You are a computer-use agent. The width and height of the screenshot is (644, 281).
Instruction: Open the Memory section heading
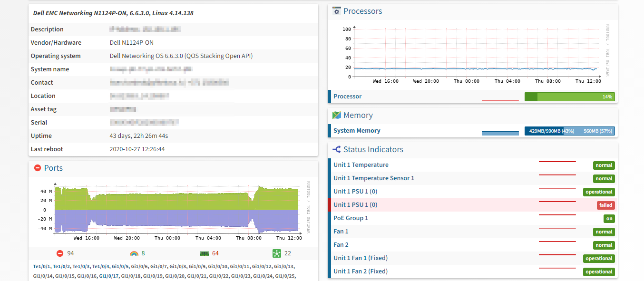click(x=358, y=115)
